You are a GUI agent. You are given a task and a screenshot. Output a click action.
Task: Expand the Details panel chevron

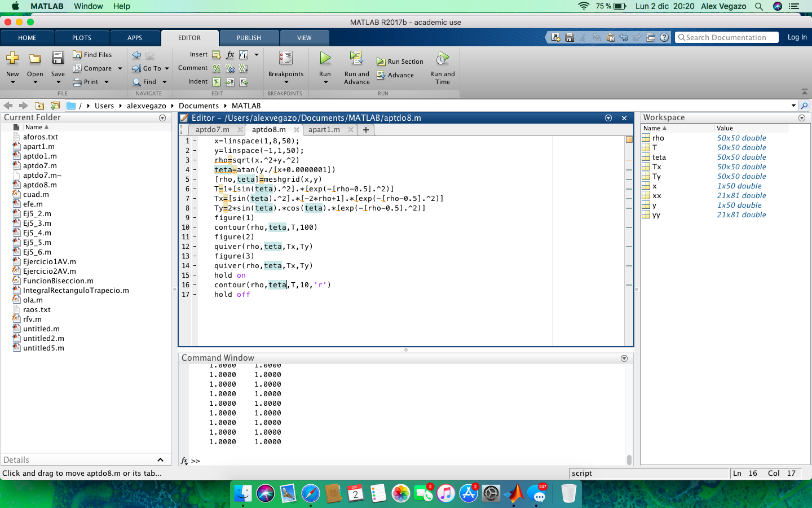[x=160, y=460]
